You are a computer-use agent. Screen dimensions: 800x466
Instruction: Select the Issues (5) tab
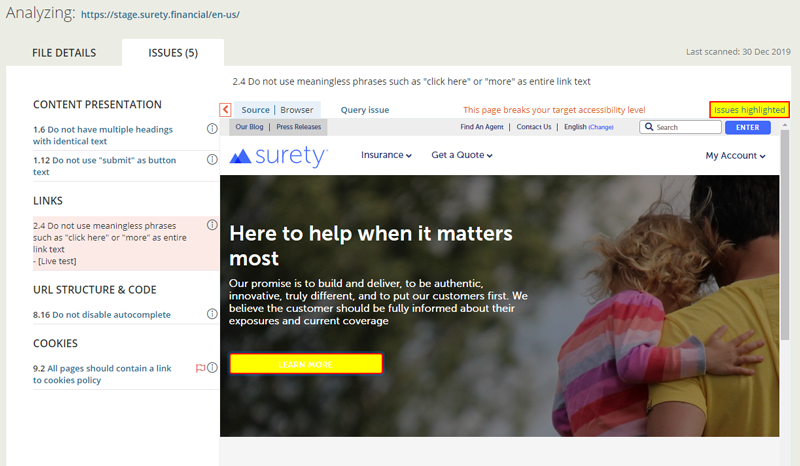tap(173, 53)
